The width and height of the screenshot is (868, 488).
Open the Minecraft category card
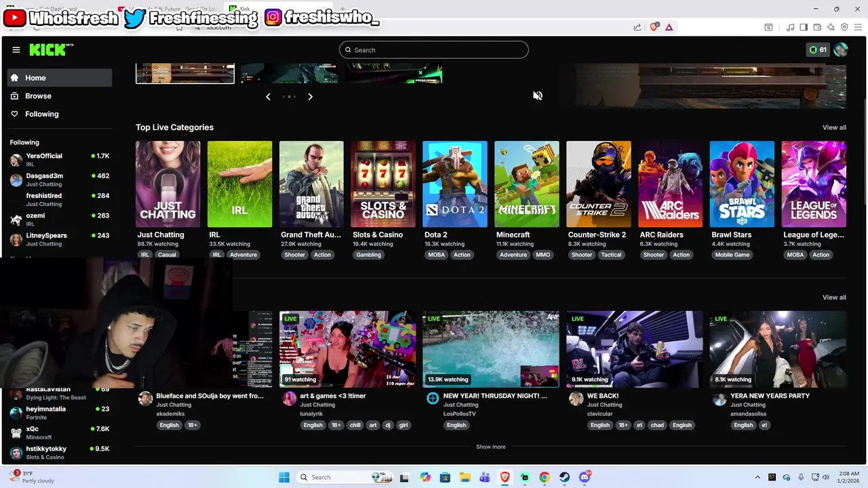click(527, 184)
